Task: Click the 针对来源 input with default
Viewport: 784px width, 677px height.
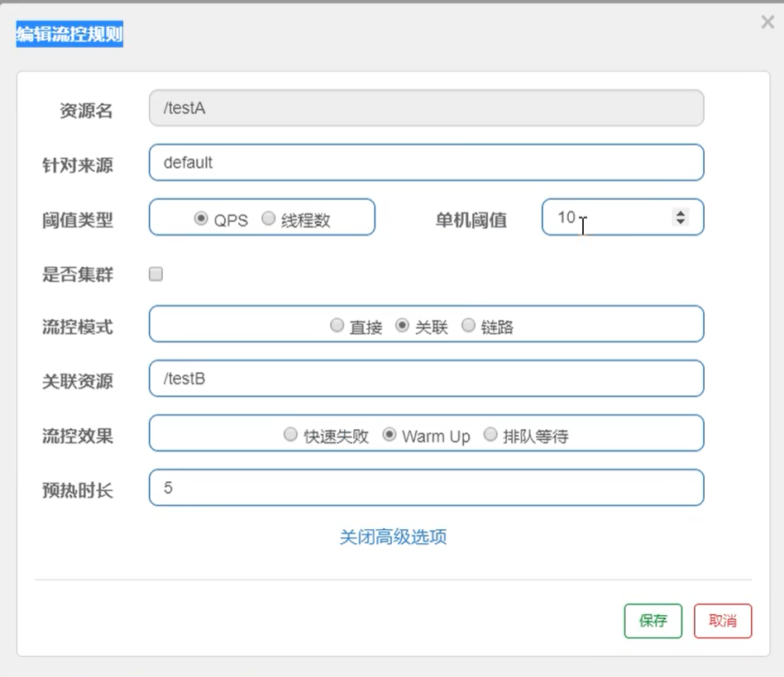Action: point(426,163)
